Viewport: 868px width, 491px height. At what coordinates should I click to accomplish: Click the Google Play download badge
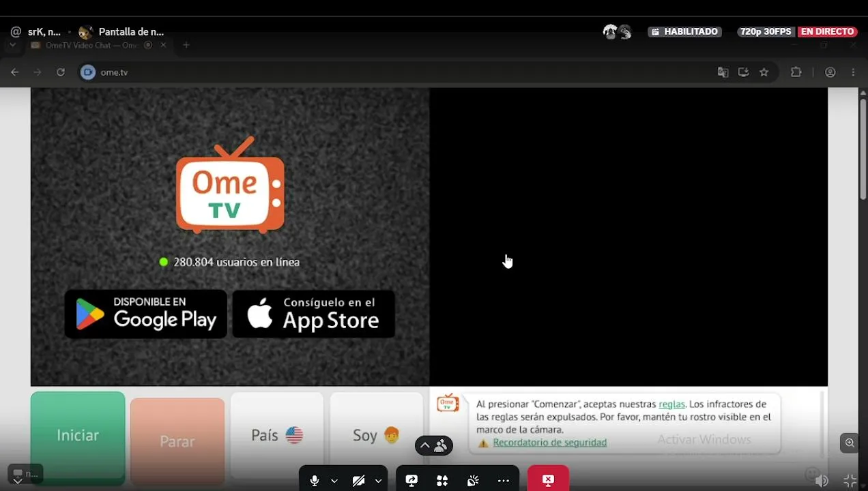point(146,314)
